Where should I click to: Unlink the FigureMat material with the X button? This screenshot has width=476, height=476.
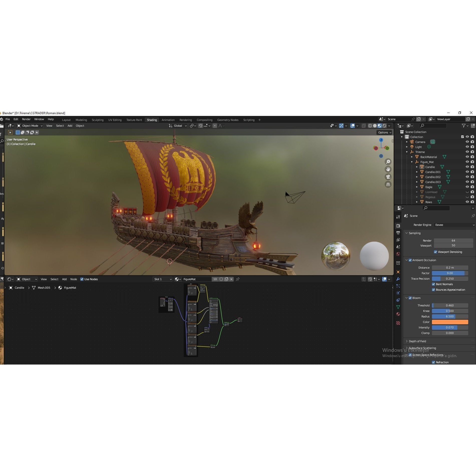point(231,279)
